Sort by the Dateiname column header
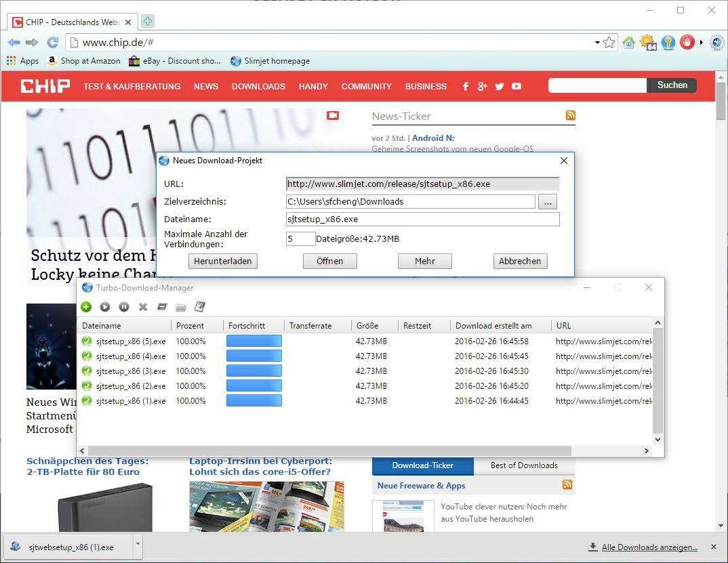The image size is (728, 563). [x=125, y=326]
